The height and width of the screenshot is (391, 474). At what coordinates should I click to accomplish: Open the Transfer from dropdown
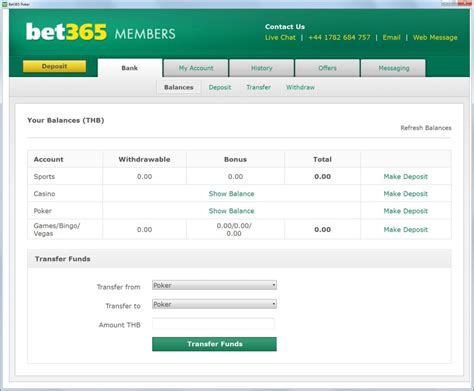(214, 285)
